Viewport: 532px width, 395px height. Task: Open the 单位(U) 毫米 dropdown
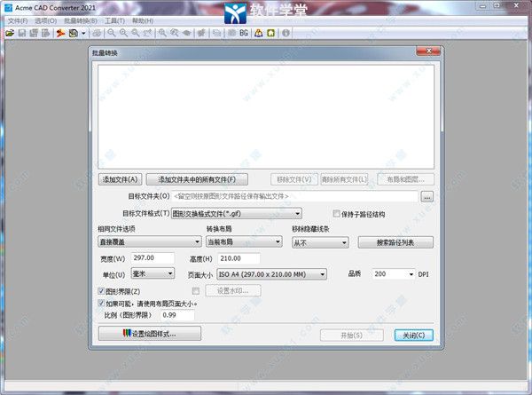point(153,273)
